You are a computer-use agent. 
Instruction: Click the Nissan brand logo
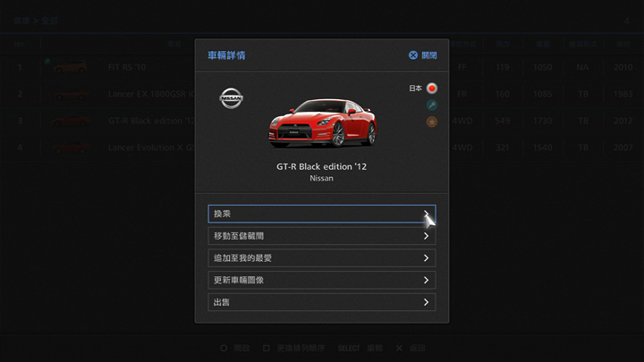[x=232, y=98]
